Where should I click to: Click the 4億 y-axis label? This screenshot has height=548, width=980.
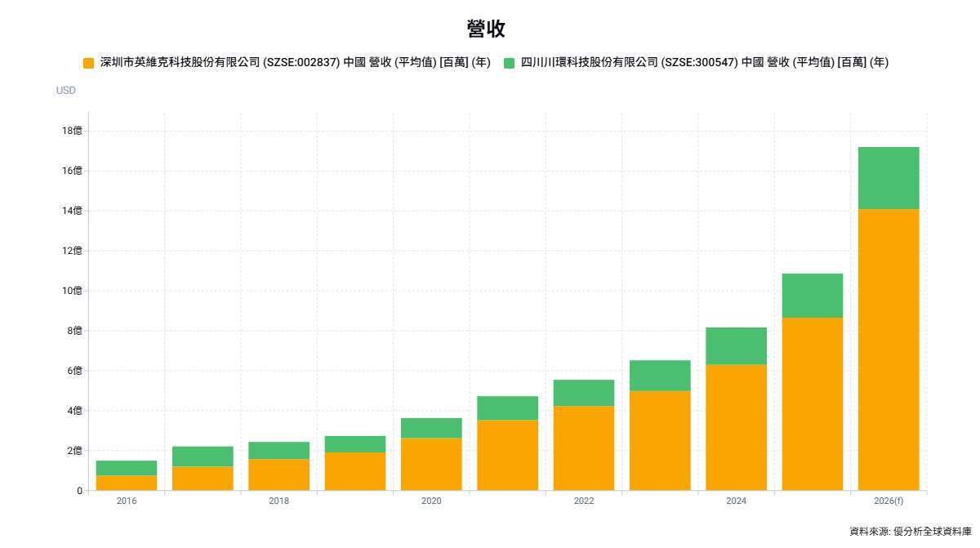click(x=75, y=411)
